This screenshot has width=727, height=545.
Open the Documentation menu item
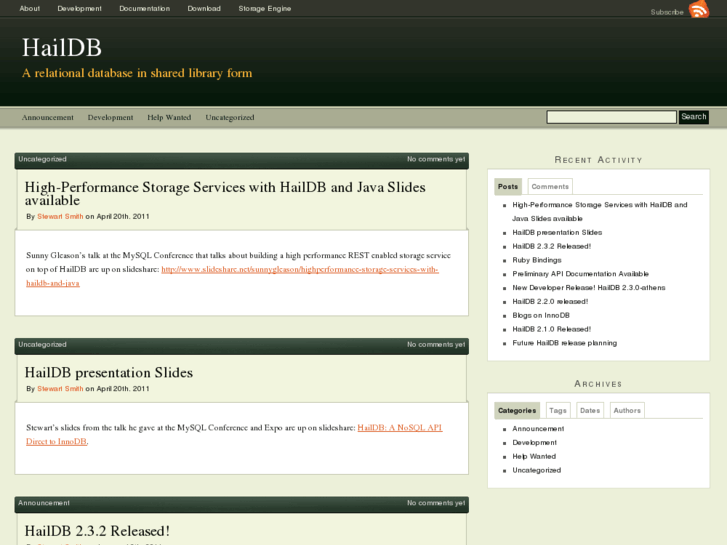(x=145, y=8)
